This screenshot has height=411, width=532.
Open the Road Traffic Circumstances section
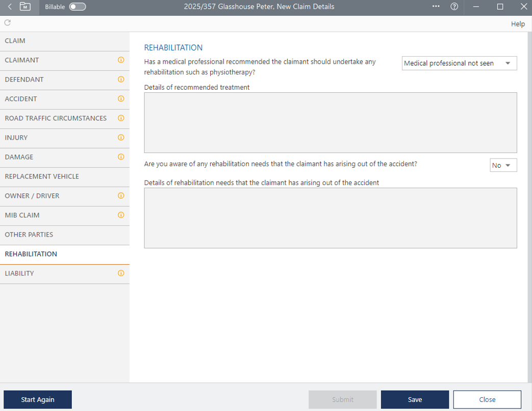point(56,118)
